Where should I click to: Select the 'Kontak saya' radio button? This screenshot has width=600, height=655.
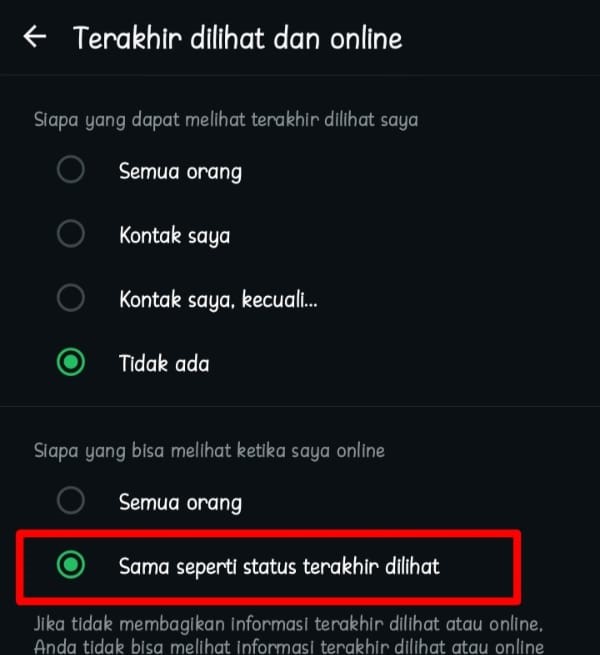[x=71, y=234]
